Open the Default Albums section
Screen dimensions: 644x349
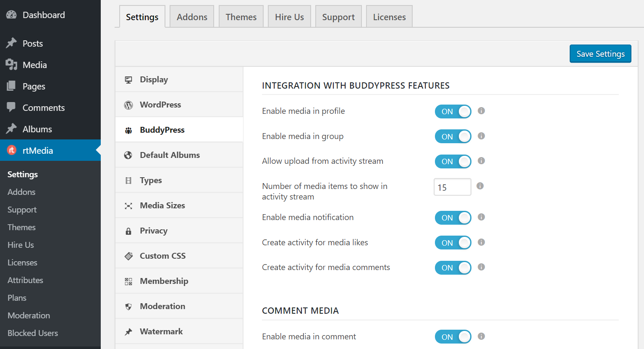(170, 155)
